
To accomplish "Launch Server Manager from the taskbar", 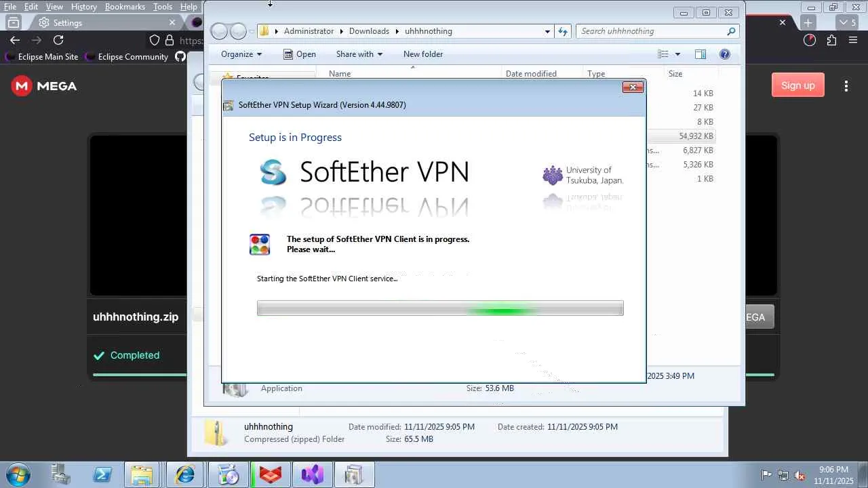I will coord(60,474).
